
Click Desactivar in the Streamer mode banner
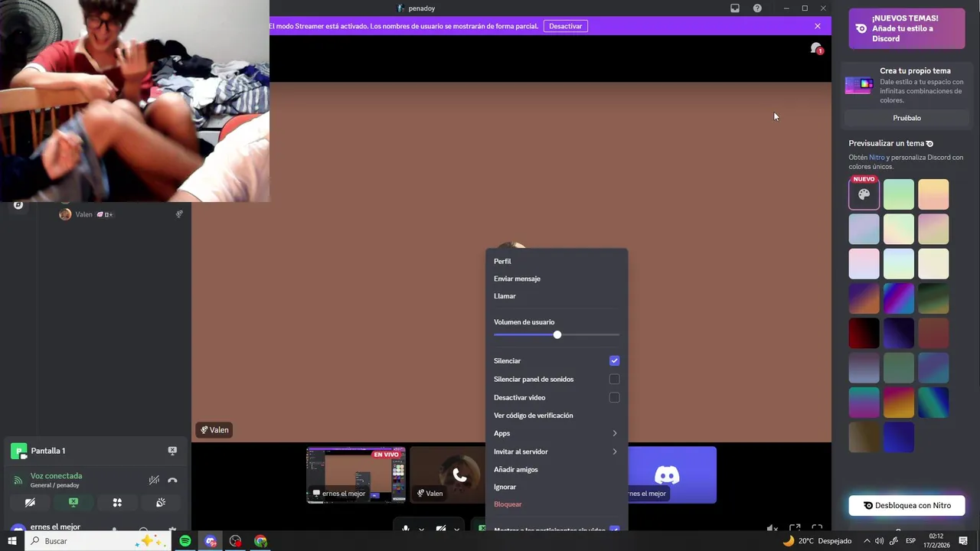[566, 26]
